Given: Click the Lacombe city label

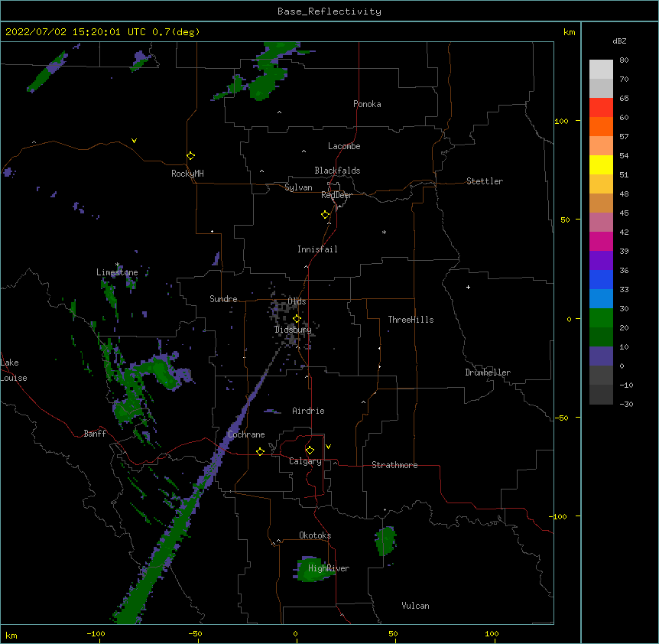Looking at the screenshot, I should [344, 146].
